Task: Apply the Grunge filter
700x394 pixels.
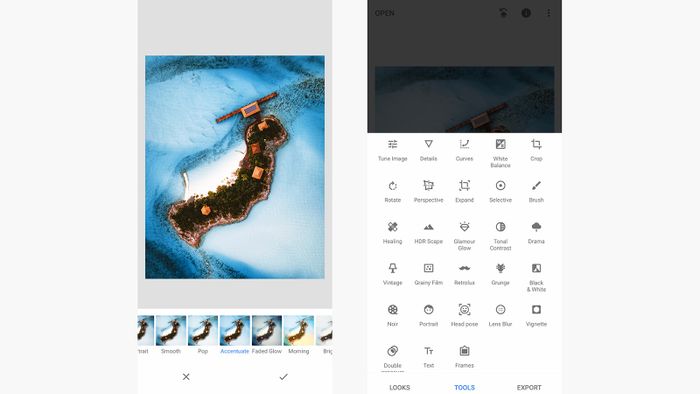Action: (x=500, y=274)
